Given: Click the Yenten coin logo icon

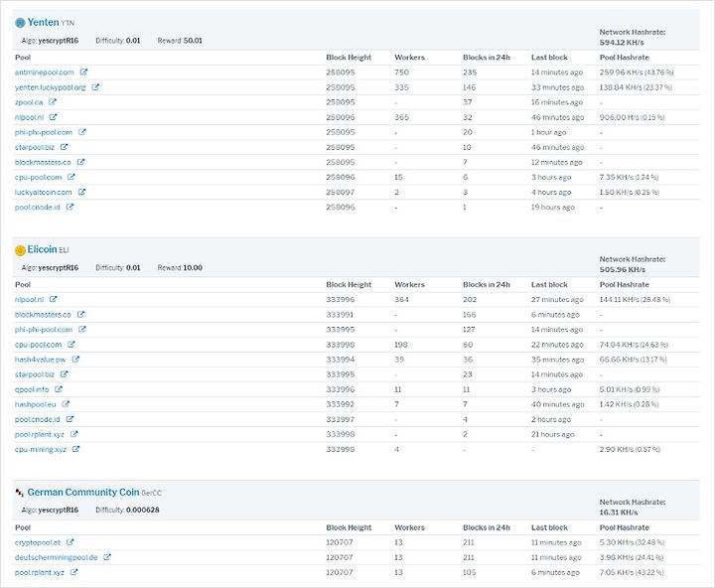Looking at the screenshot, I should (x=20, y=23).
